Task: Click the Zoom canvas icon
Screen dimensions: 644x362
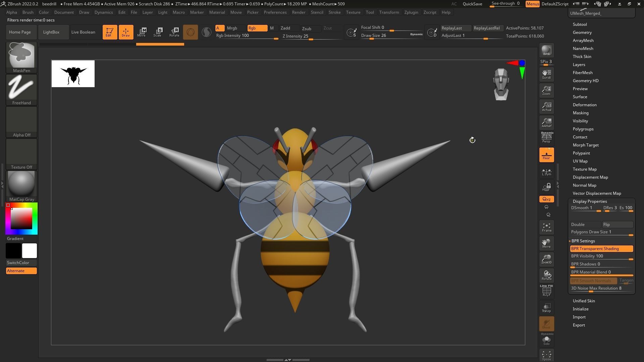Action: coord(546,90)
